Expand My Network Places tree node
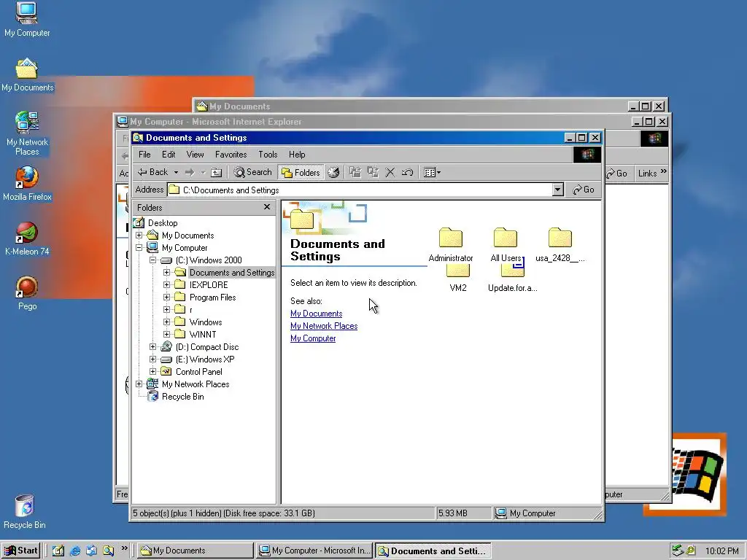The image size is (747, 560). pos(139,384)
